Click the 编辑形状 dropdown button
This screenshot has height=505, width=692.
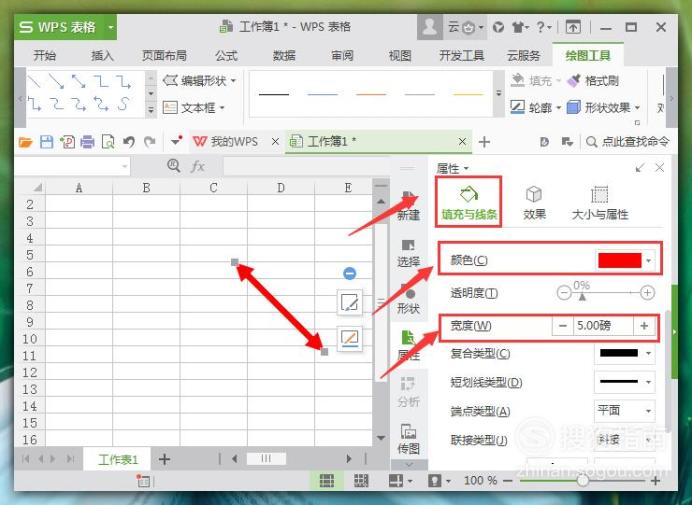pyautogui.click(x=199, y=81)
